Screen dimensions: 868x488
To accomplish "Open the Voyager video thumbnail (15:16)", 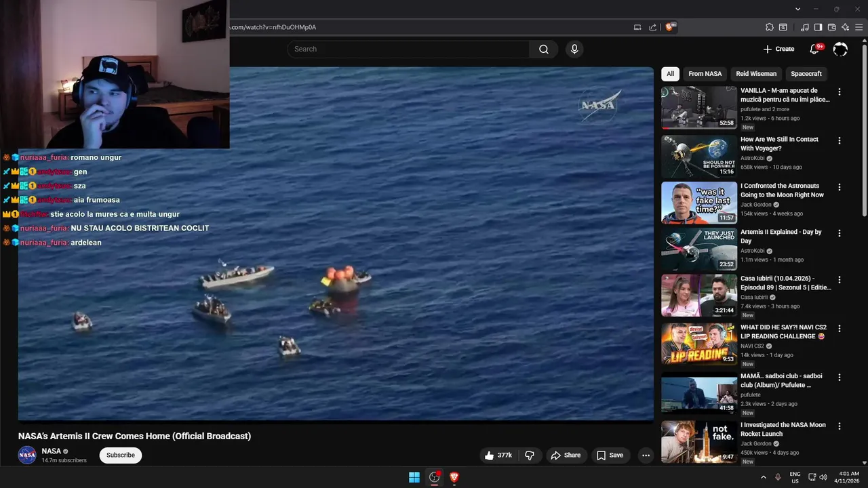I will pos(698,156).
